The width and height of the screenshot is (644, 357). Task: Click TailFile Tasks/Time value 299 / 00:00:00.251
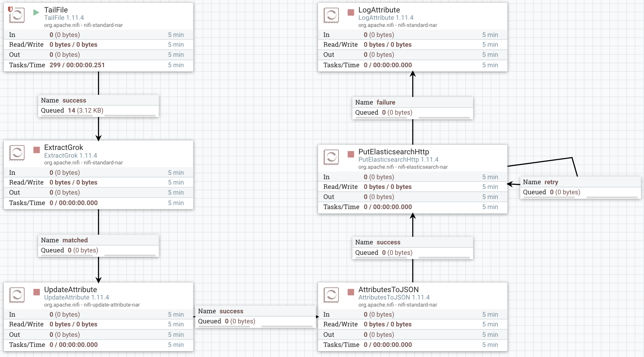(77, 65)
